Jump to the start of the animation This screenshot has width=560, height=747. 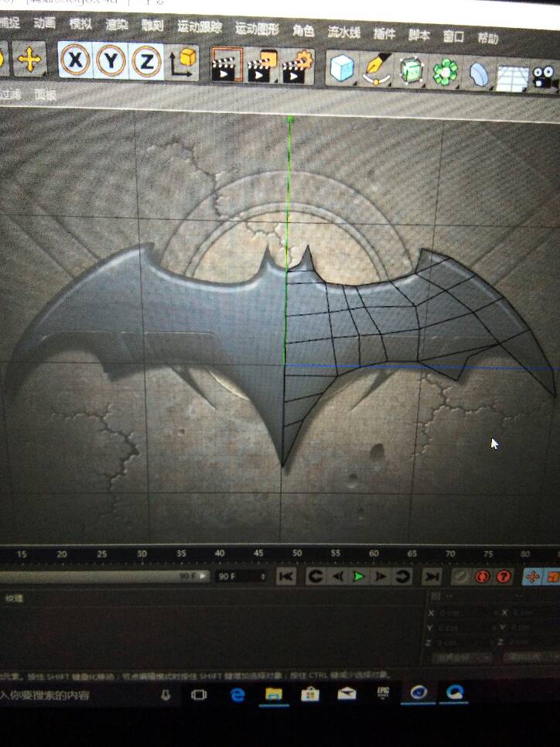286,577
